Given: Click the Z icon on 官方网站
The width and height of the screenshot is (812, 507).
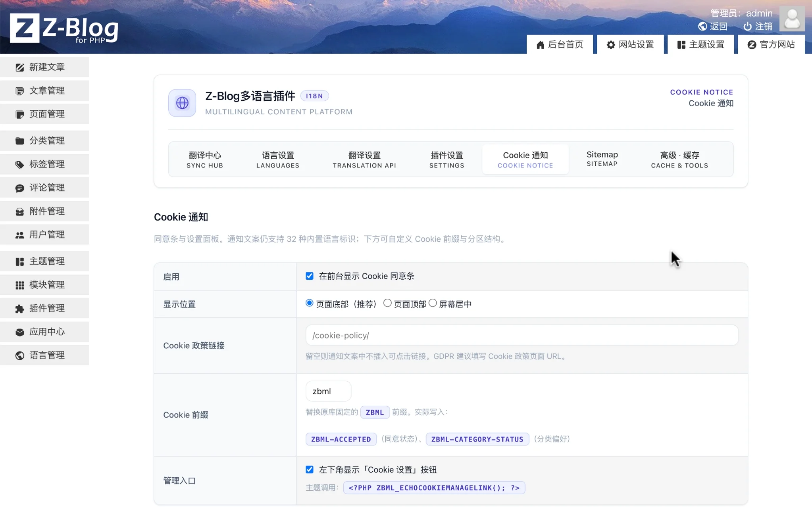Looking at the screenshot, I should tap(752, 45).
